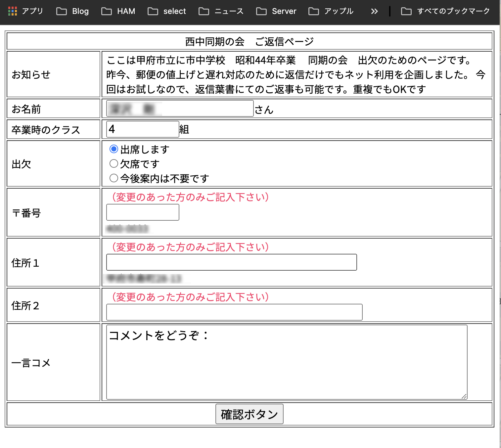Open the HAM bookmark folder

(118, 11)
